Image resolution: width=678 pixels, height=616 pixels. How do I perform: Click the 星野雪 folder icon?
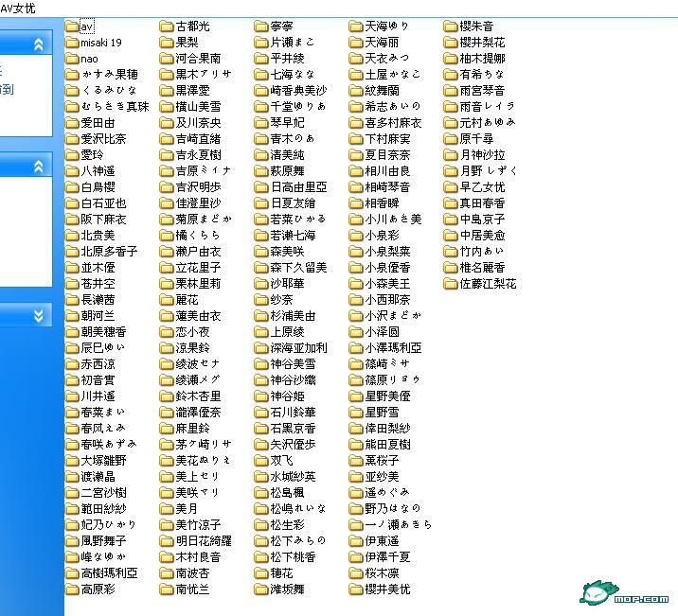[x=356, y=412]
